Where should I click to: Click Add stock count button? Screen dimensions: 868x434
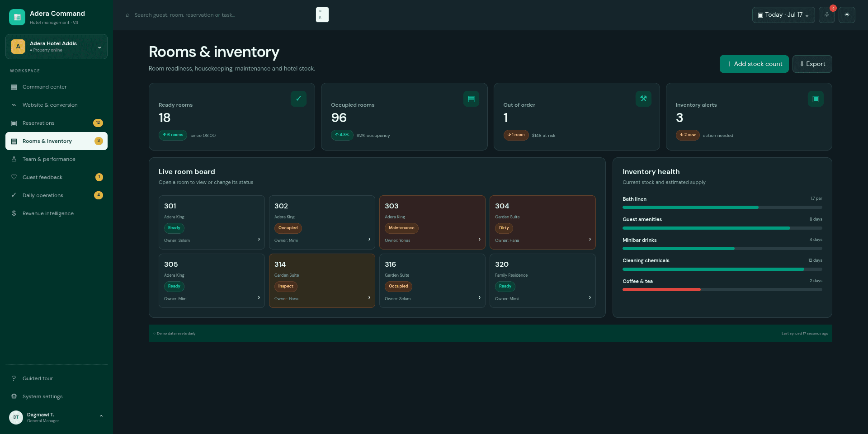754,64
